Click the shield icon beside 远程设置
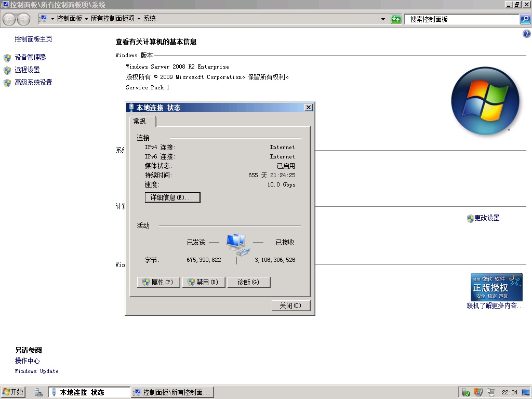This screenshot has height=399, width=532. [x=7, y=70]
